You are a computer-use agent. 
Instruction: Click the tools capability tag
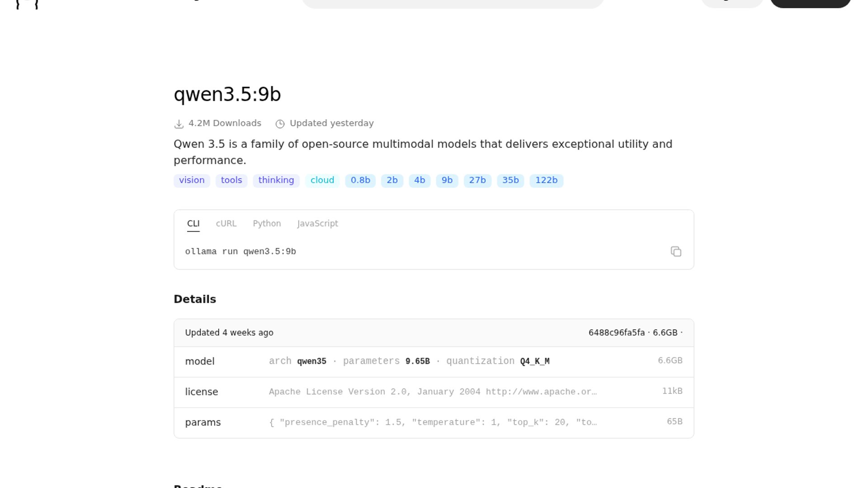point(231,180)
